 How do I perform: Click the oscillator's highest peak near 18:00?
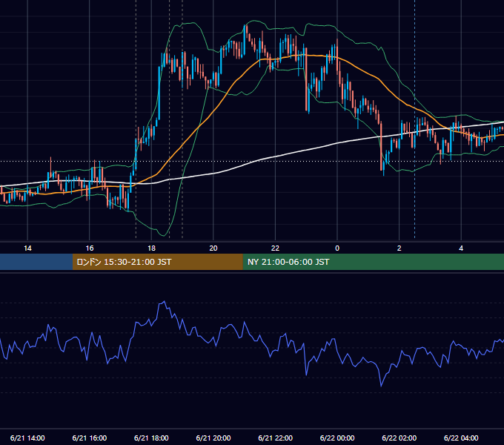pos(165,302)
